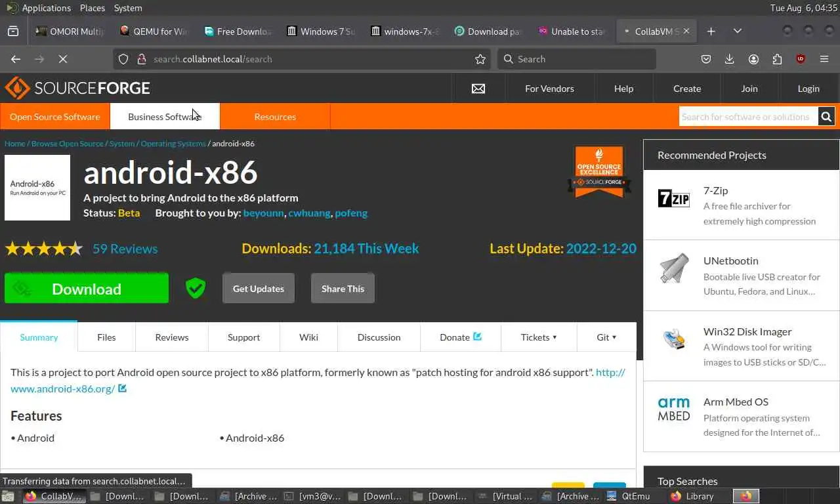Click the Arm Mbed OS logo
The height and width of the screenshot is (504, 840).
674,409
